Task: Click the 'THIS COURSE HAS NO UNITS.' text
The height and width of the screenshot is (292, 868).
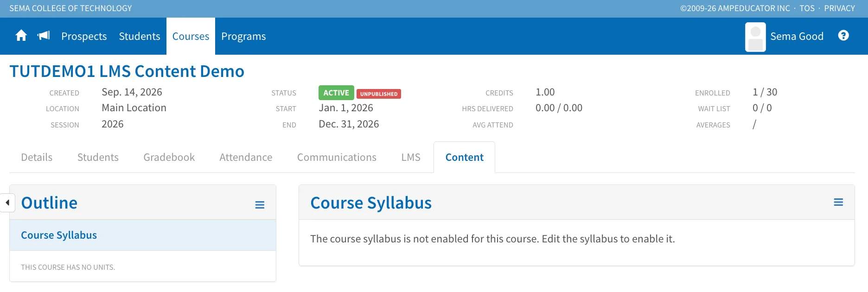Action: (68, 267)
